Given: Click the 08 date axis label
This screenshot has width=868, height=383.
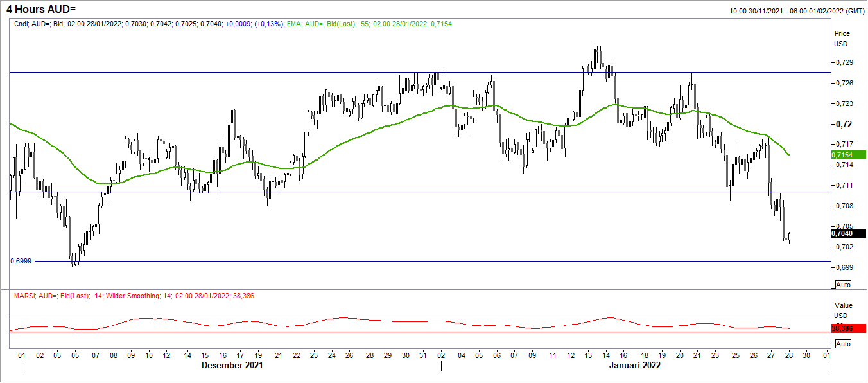Looking at the screenshot, I should coord(112,355).
